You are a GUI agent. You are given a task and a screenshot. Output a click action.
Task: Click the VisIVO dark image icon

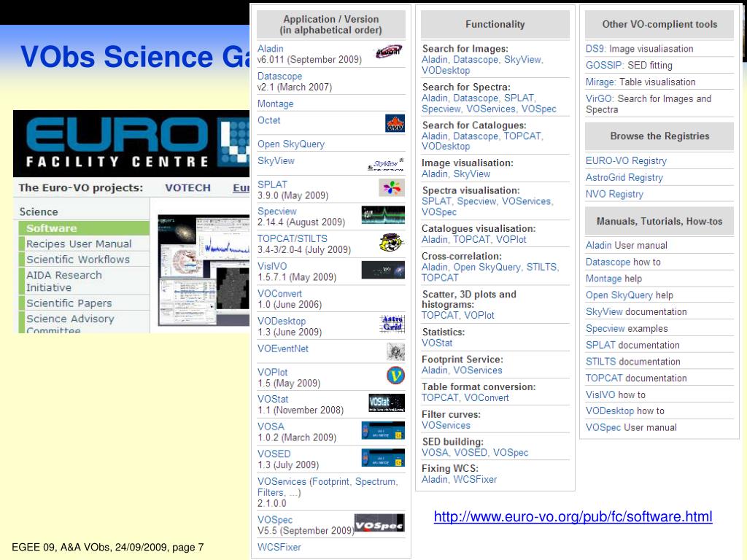(x=383, y=270)
